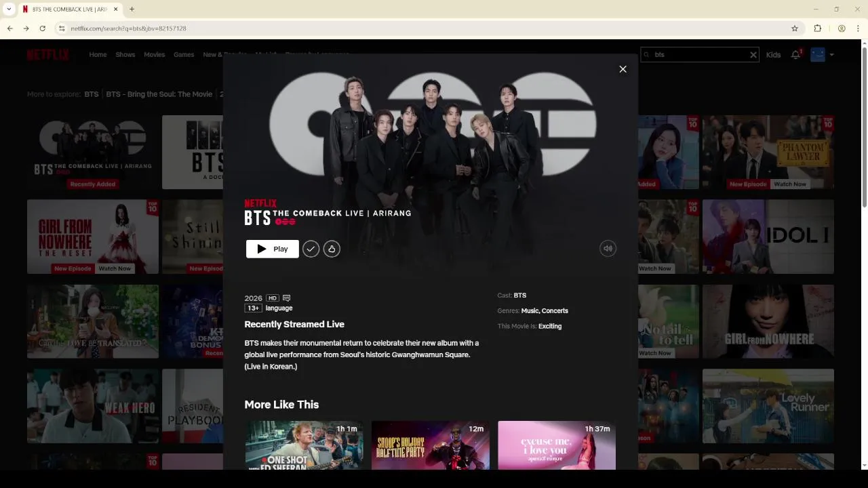868x488 pixels.
Task: Click the More Like This heading
Action: 281,405
